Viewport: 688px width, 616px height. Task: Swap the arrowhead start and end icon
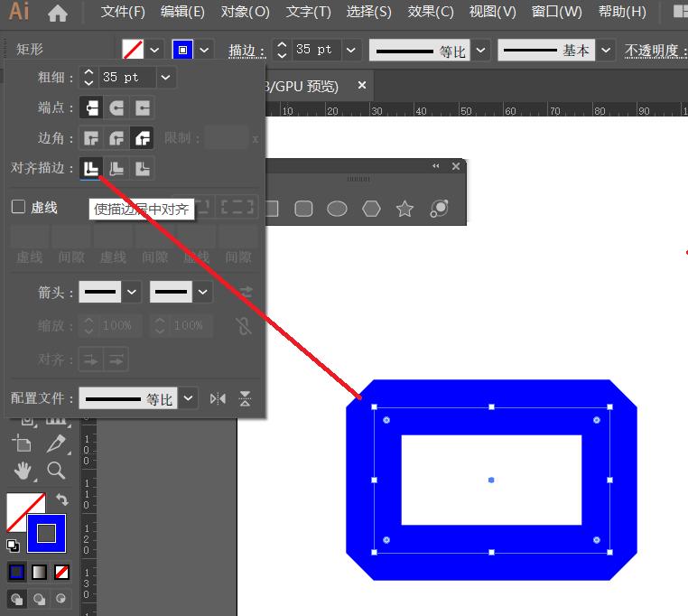tap(246, 292)
